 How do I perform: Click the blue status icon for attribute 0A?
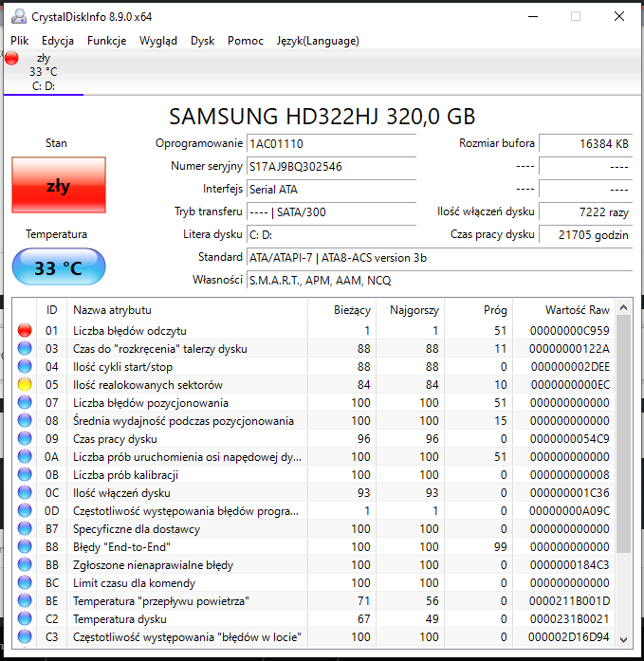[x=25, y=456]
